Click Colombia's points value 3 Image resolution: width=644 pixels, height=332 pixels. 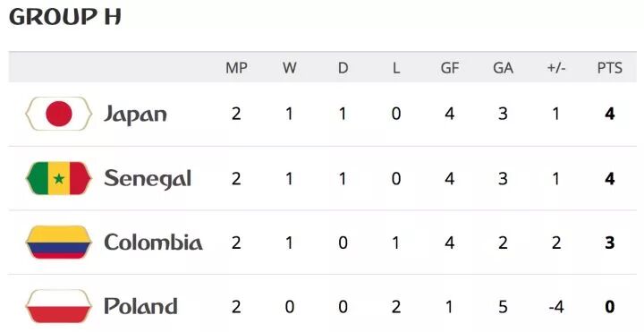610,243
